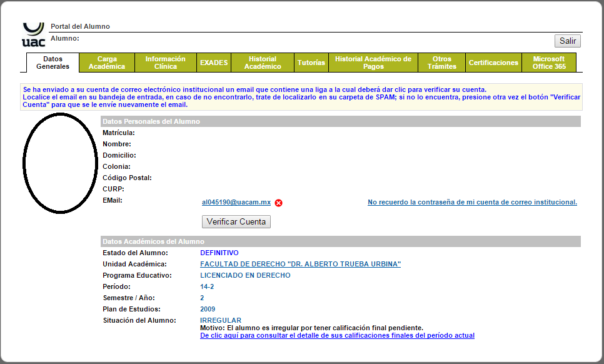Open the final grades detail link
This screenshot has height=364, width=604.
tap(337, 335)
